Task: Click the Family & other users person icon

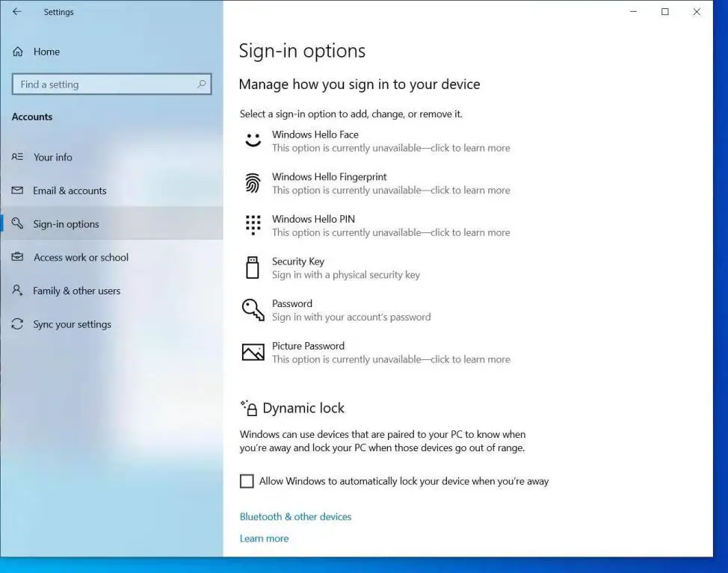Action: click(x=17, y=291)
